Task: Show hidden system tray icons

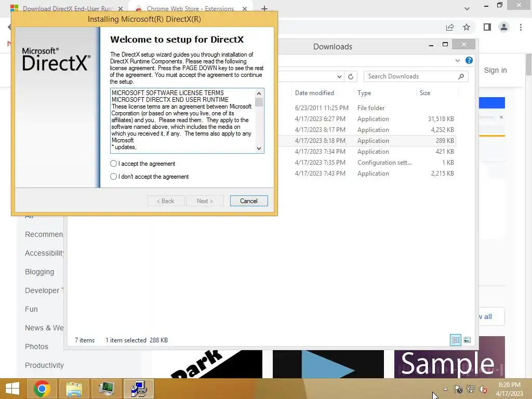Action: (x=445, y=389)
